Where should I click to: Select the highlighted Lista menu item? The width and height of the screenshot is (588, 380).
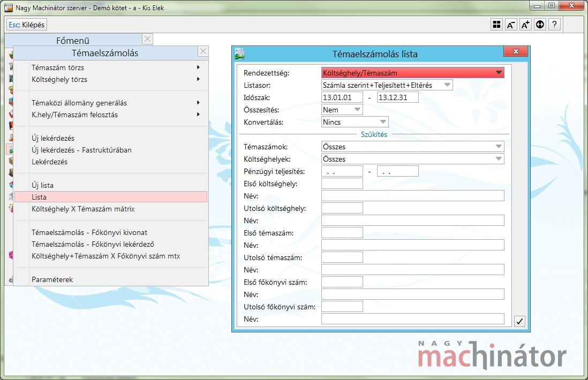[x=111, y=197]
